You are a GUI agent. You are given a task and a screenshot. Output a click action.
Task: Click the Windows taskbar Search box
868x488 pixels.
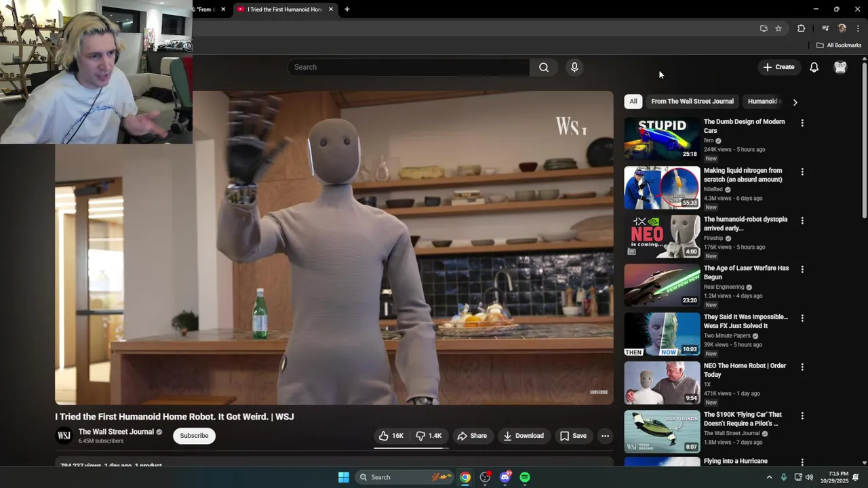tap(405, 477)
